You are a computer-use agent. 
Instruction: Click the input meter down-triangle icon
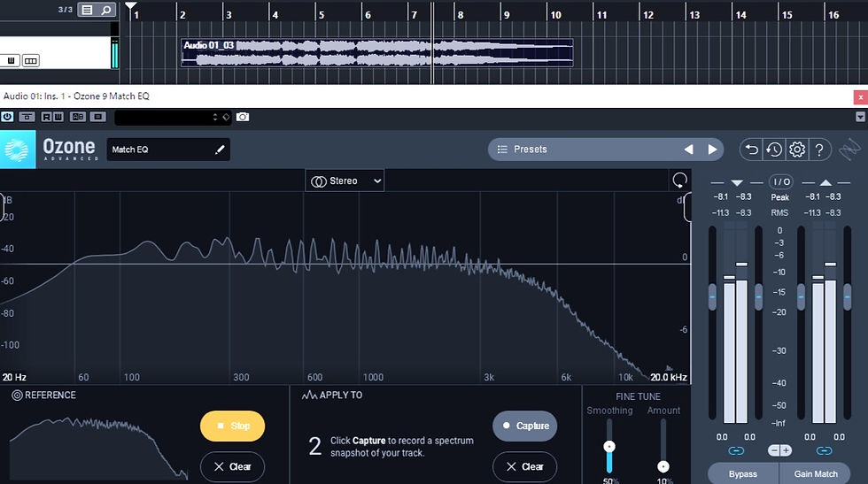(x=737, y=182)
